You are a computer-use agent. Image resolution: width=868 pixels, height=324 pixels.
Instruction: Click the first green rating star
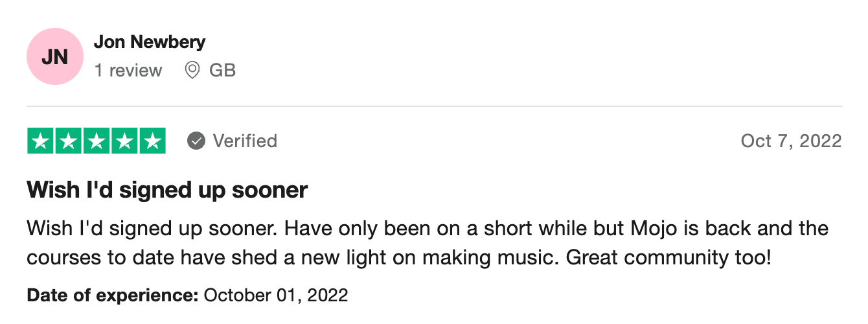[x=41, y=141]
